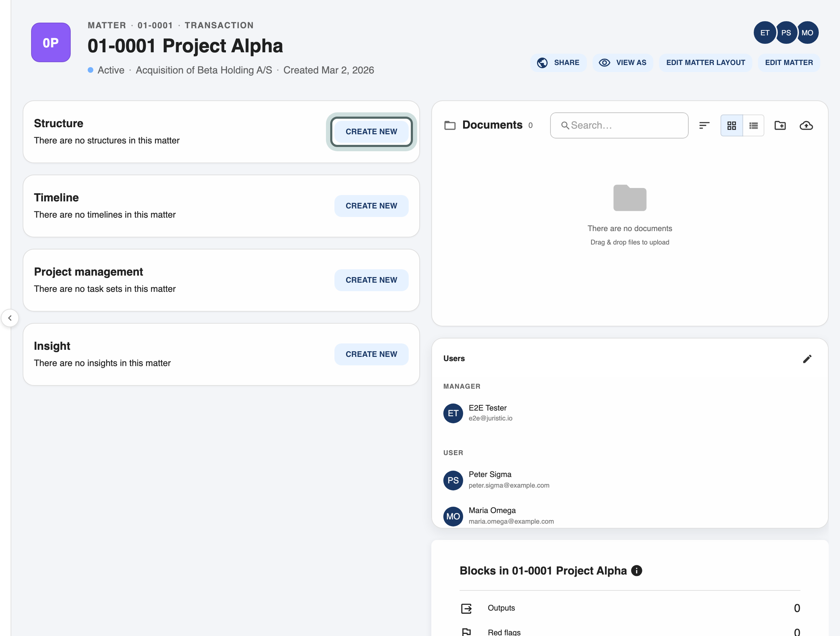Click the Documents folder icon beside title

[x=450, y=125]
